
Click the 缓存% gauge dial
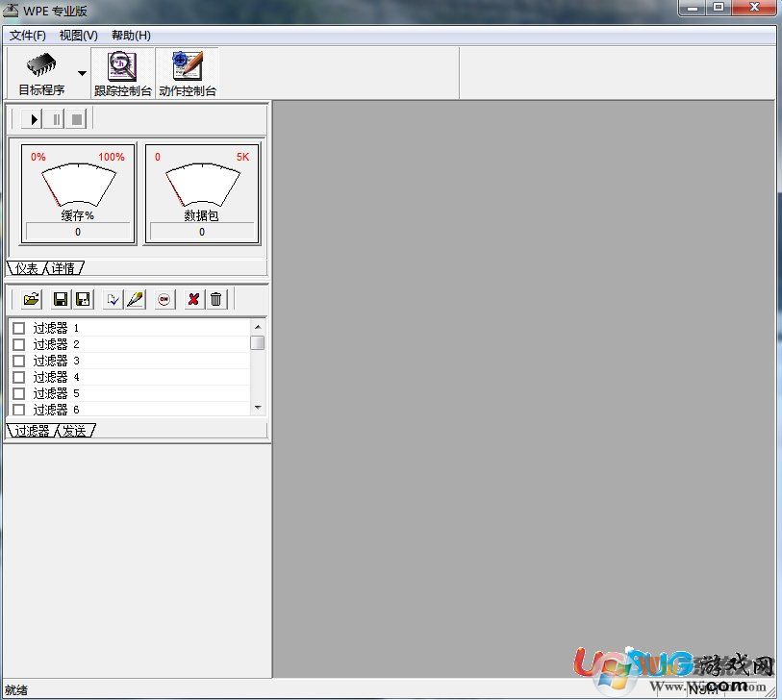click(78, 185)
